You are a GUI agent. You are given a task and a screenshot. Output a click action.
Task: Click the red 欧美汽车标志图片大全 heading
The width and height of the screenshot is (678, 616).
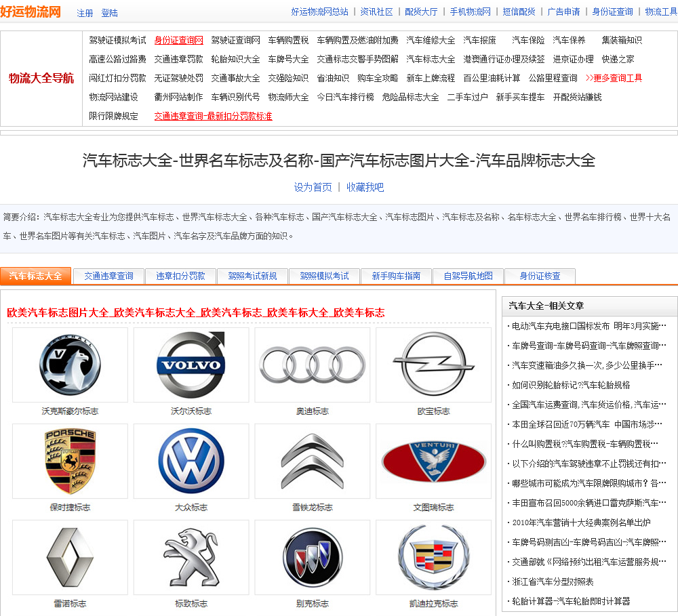point(195,312)
